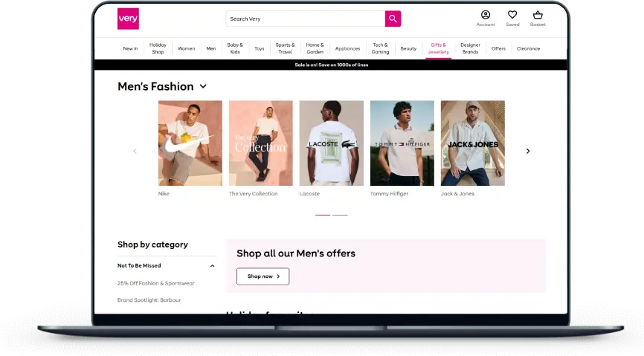
Task: Open the Baby & Kids menu
Action: (x=235, y=48)
